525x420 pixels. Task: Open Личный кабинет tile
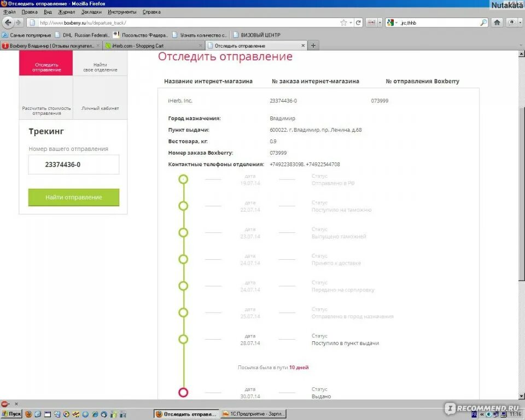click(x=100, y=98)
